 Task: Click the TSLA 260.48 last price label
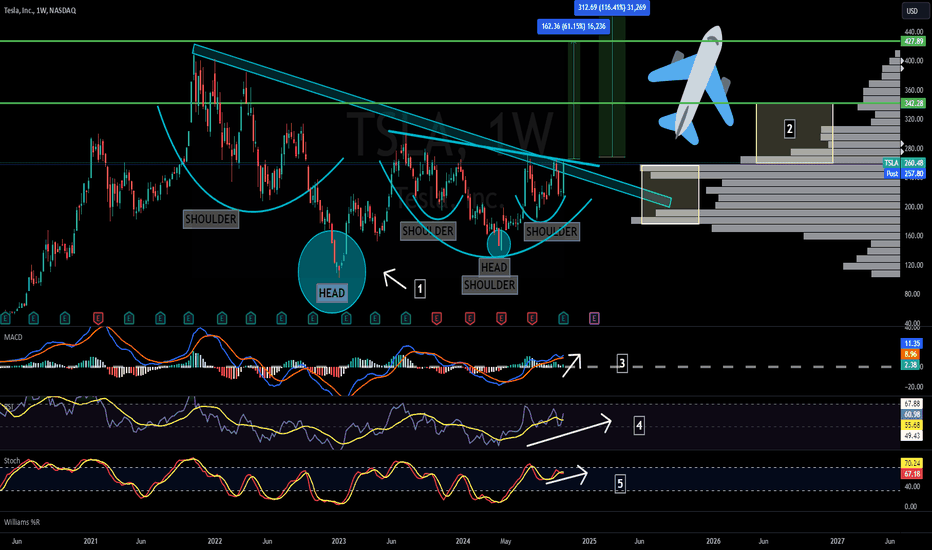coord(903,163)
